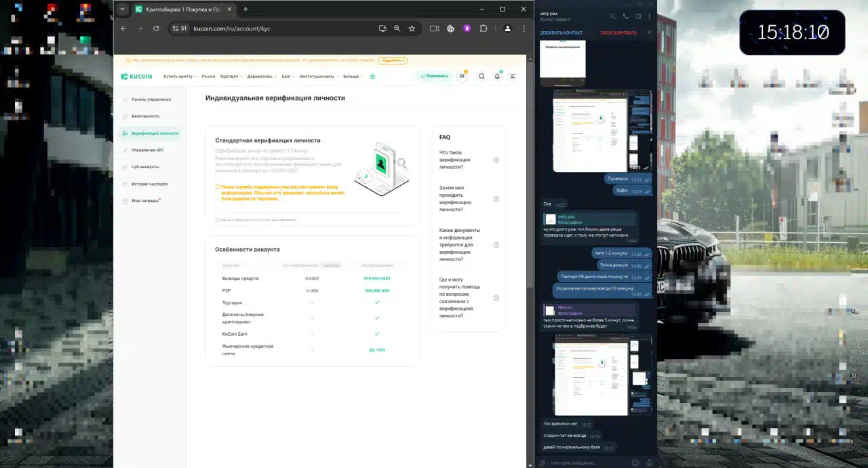Select Верификация личности in sidebar
The width and height of the screenshot is (868, 468).
pos(150,133)
